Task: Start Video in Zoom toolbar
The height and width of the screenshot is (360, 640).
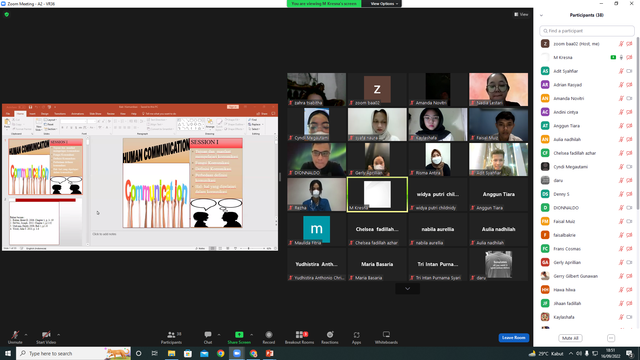Action: (46, 337)
